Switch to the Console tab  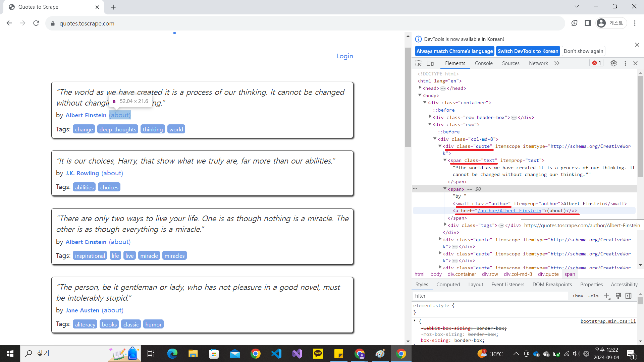tap(484, 63)
